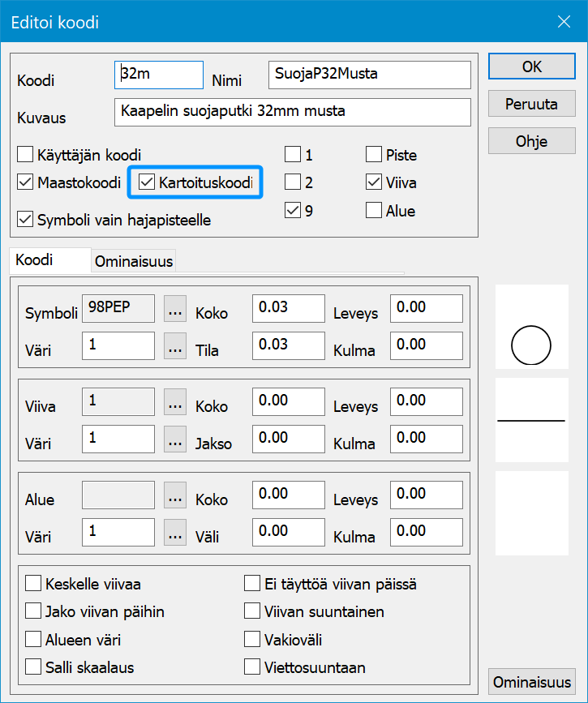Open the area Väri (...) selector
Screen dimensions: 588x703
[175, 532]
